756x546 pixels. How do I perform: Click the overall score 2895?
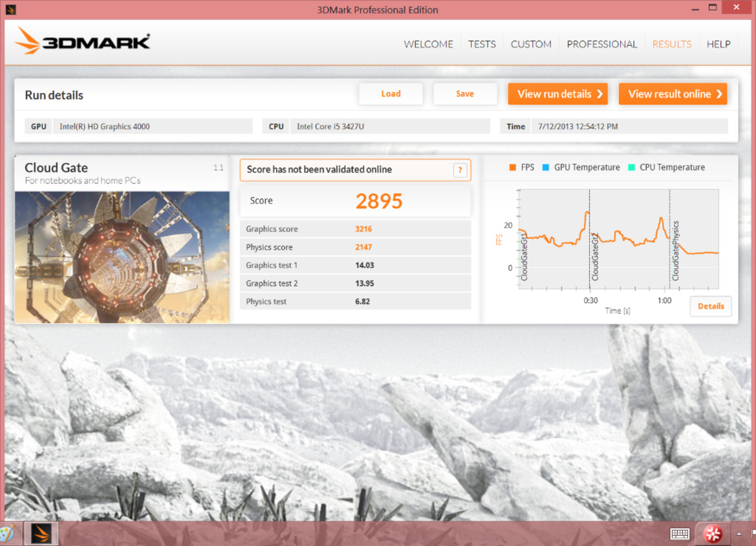pyautogui.click(x=378, y=202)
